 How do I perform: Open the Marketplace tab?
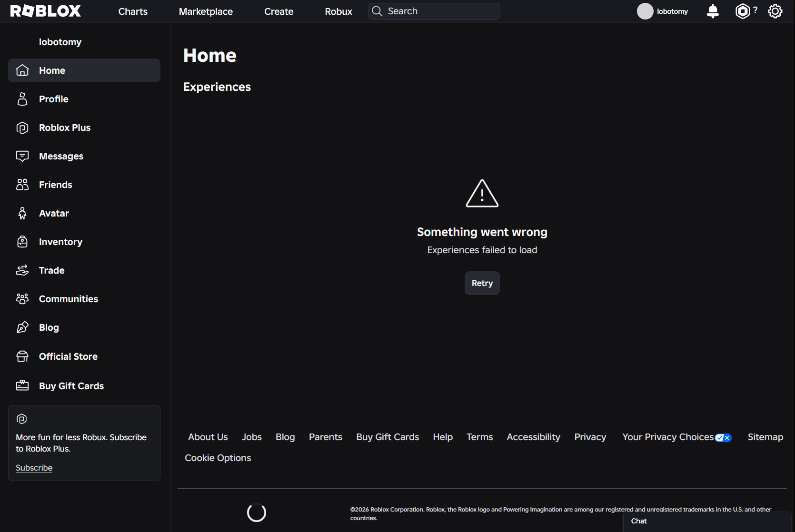pos(206,11)
